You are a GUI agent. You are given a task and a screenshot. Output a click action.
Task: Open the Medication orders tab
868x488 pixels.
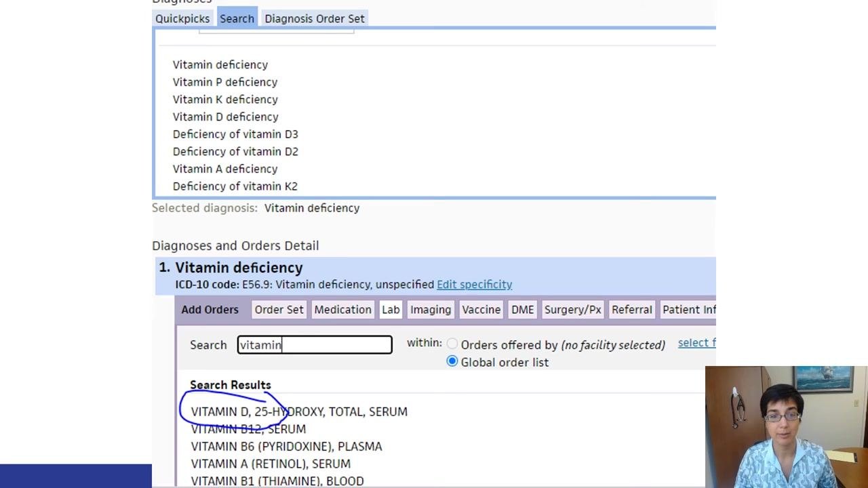pos(342,310)
